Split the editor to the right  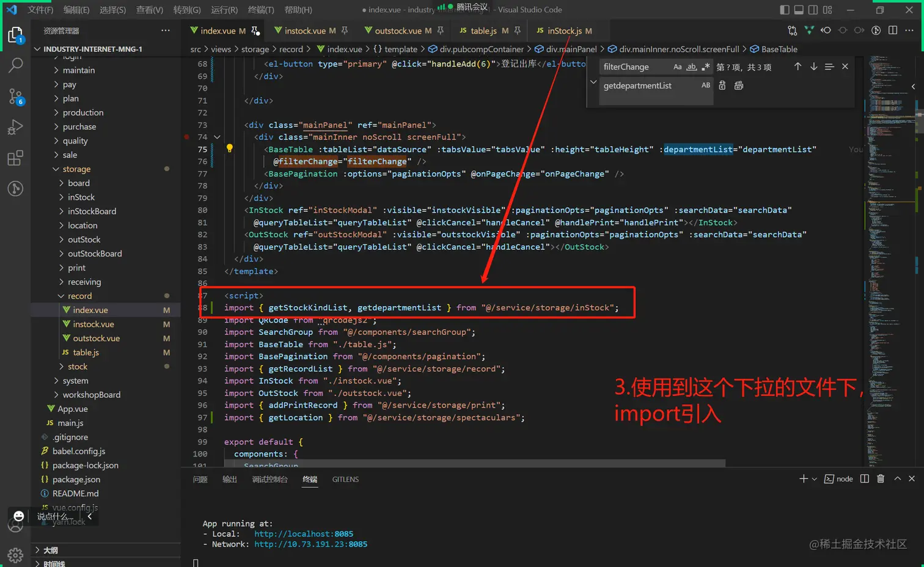(893, 31)
